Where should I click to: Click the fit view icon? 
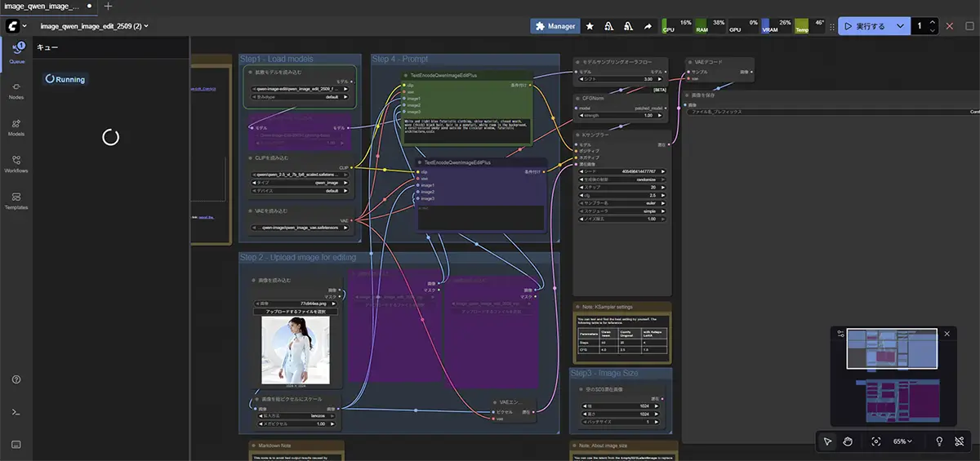click(x=875, y=441)
